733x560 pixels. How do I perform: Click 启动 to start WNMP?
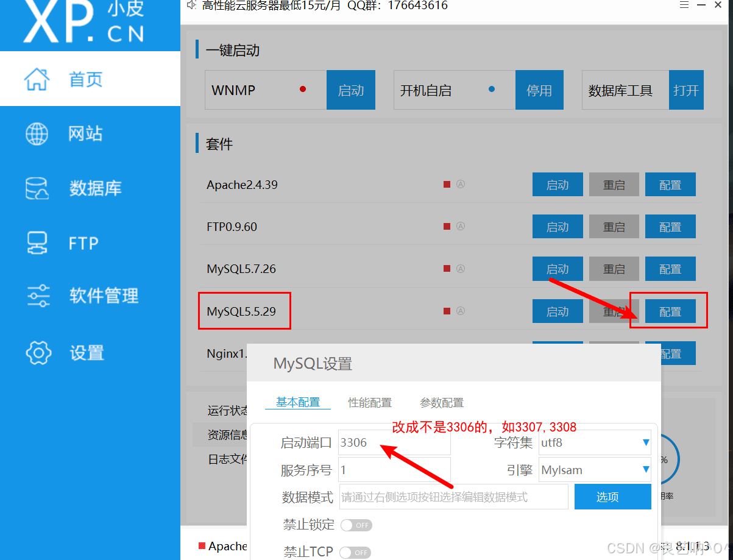pyautogui.click(x=350, y=90)
